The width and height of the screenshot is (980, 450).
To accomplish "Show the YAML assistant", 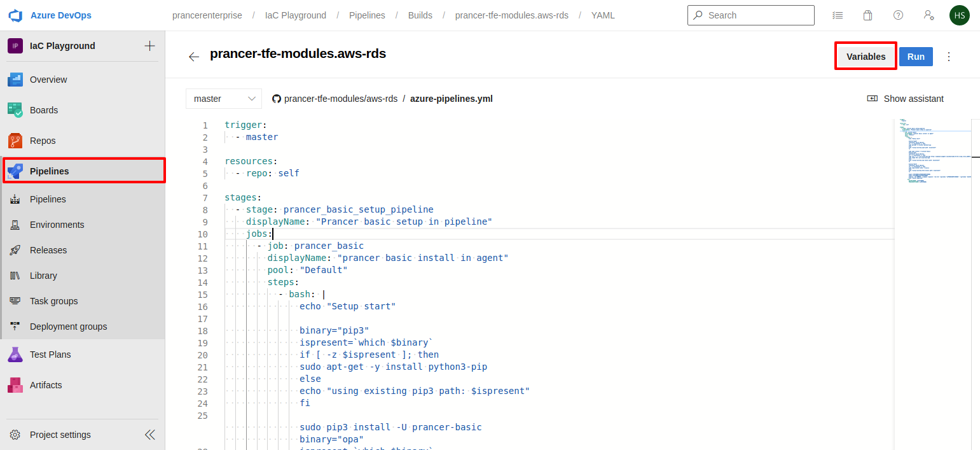I will click(x=906, y=99).
